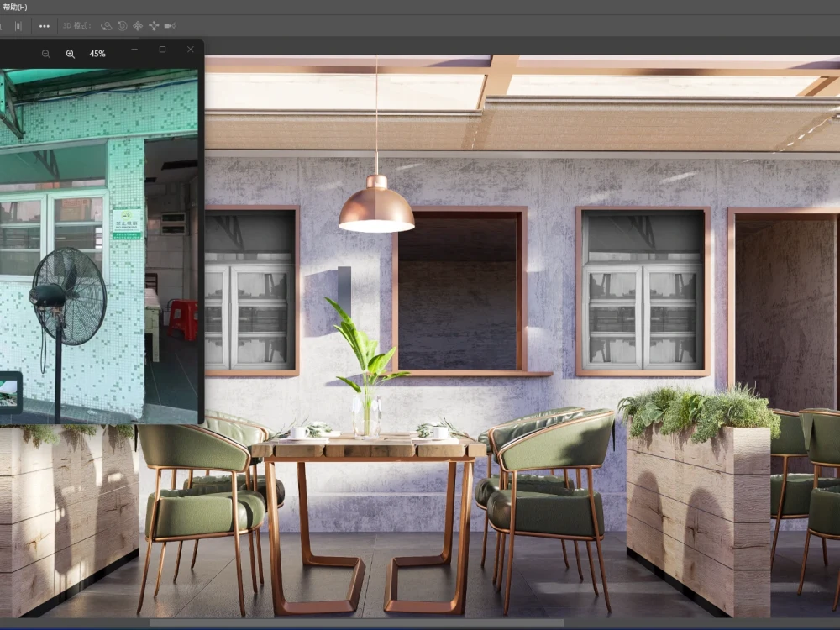Click the small preview thumbnail in photo viewer
The image size is (840, 630).
pos(9,392)
